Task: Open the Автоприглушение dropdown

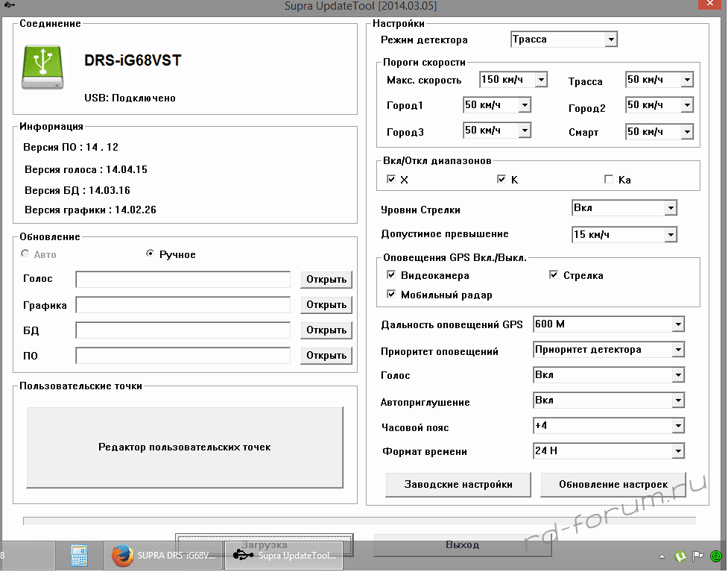Action: 609,400
